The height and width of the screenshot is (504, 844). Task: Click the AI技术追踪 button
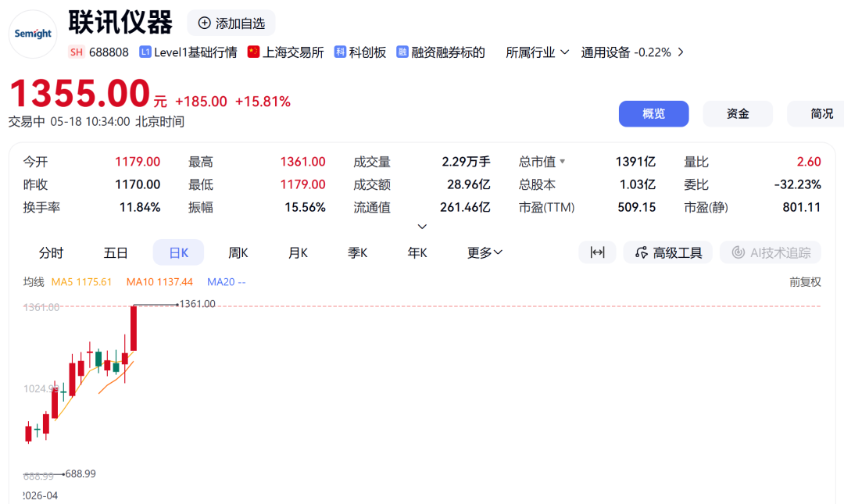pos(771,252)
